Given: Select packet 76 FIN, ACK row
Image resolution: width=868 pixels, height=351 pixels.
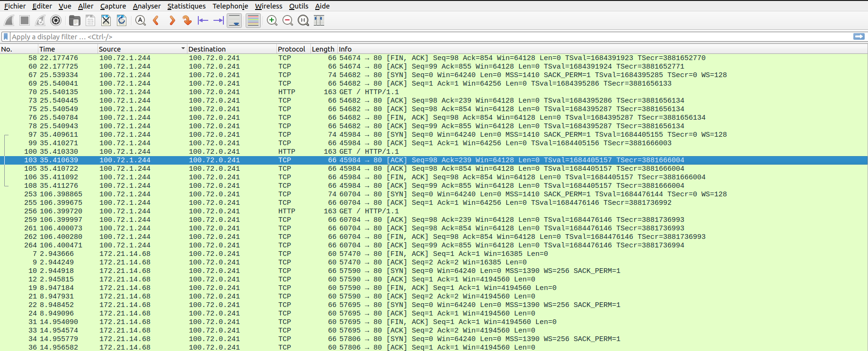Looking at the screenshot, I should click(x=434, y=118).
